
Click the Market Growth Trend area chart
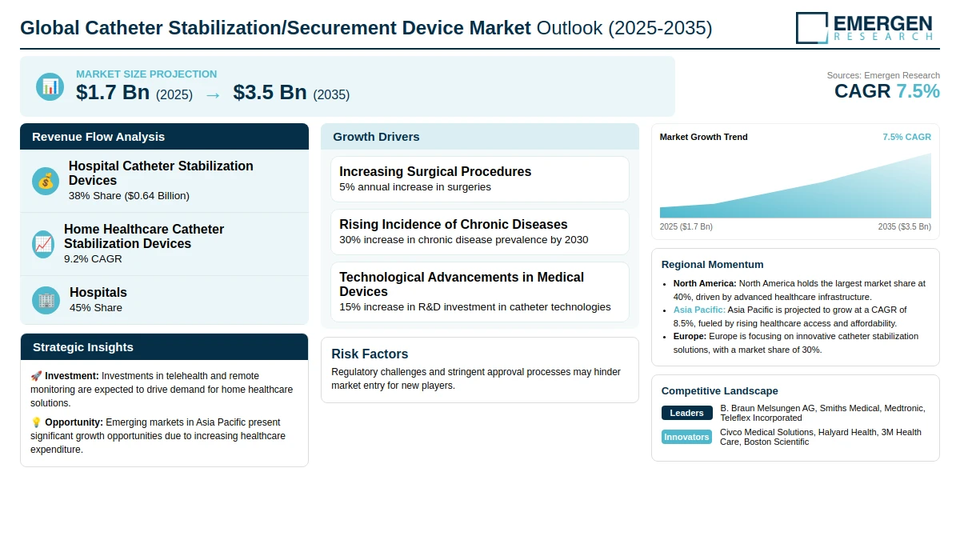[795, 188]
